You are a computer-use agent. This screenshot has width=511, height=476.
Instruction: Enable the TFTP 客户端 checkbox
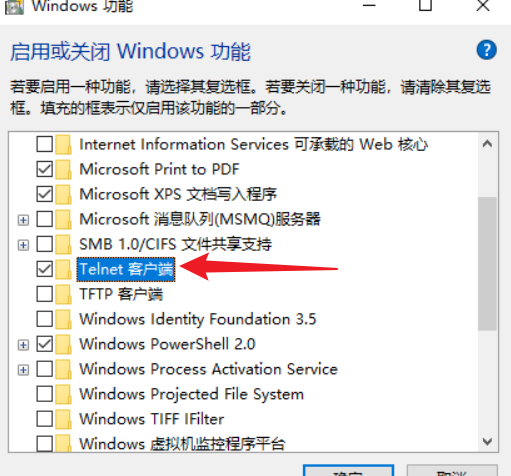pos(45,294)
